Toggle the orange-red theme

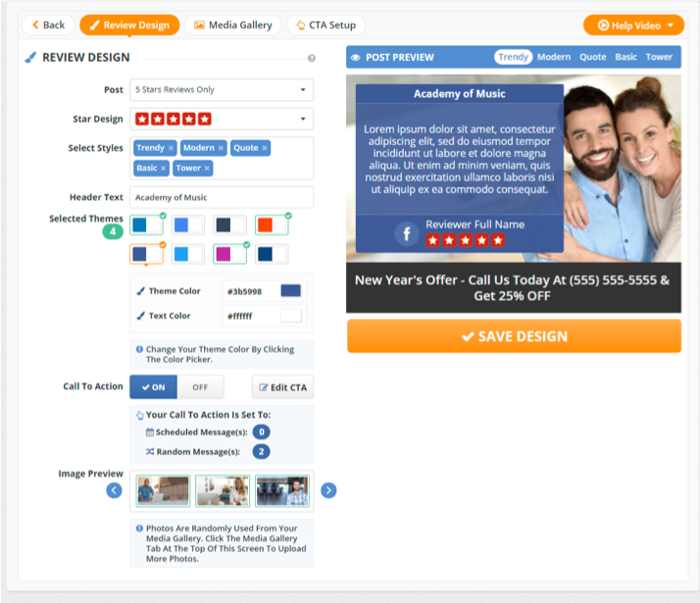(272, 225)
